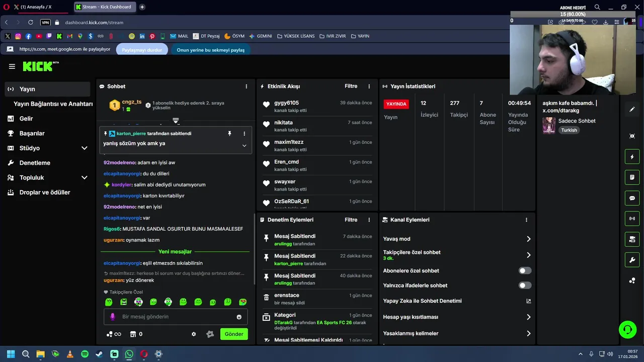
Task: Open Yasaklanmış kelimeler arrow
Action: point(528,333)
